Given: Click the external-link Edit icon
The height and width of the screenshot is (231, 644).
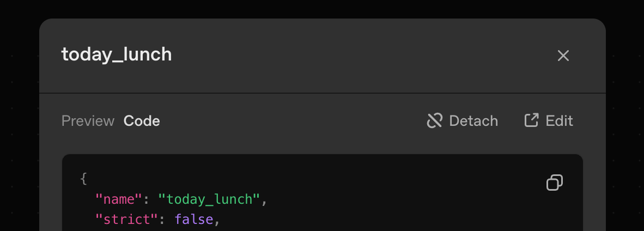Looking at the screenshot, I should coord(531,120).
